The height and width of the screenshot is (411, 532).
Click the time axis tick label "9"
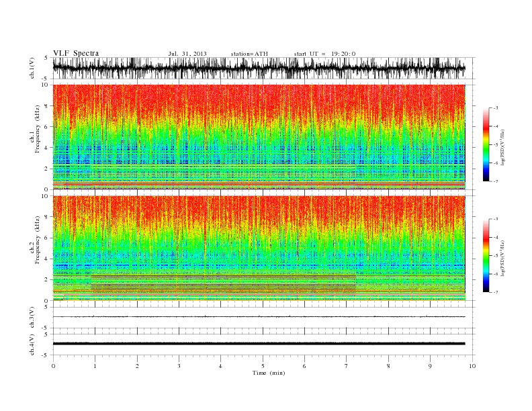(430, 366)
